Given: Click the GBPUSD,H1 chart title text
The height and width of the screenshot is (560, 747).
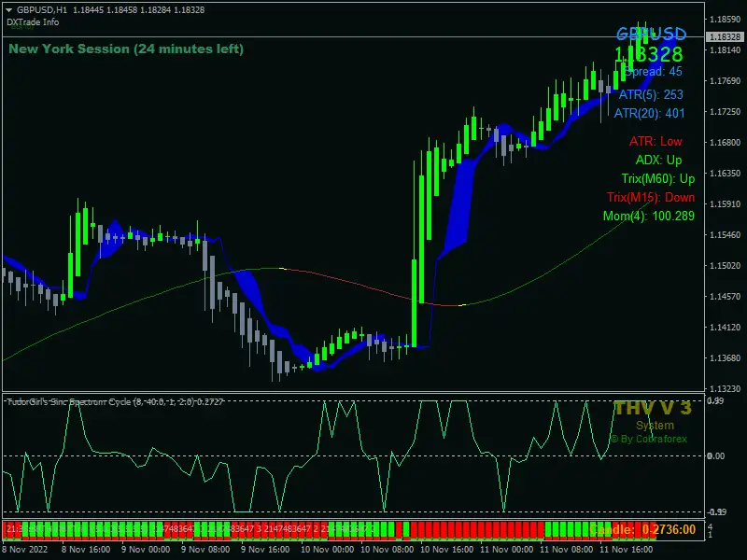Looking at the screenshot, I should point(42,10).
